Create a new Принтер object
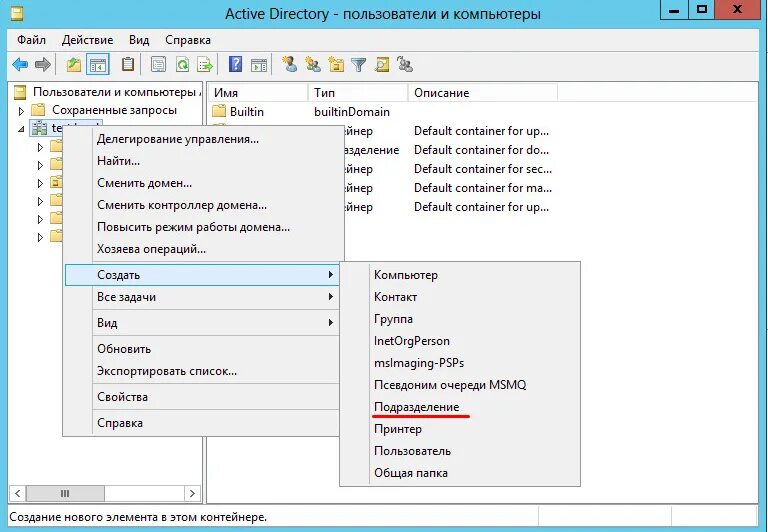This screenshot has height=532, width=768. 460,429
